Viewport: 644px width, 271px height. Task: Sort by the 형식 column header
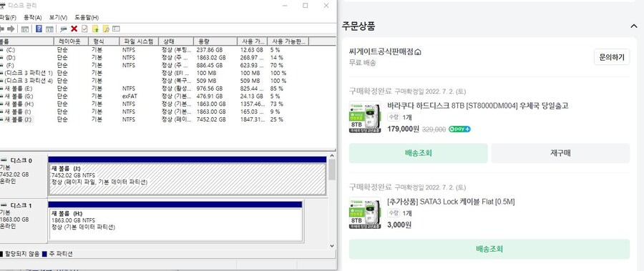tap(104, 41)
